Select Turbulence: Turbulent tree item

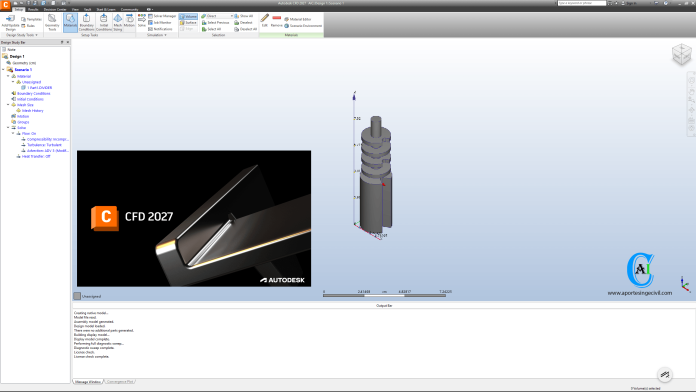[44, 145]
